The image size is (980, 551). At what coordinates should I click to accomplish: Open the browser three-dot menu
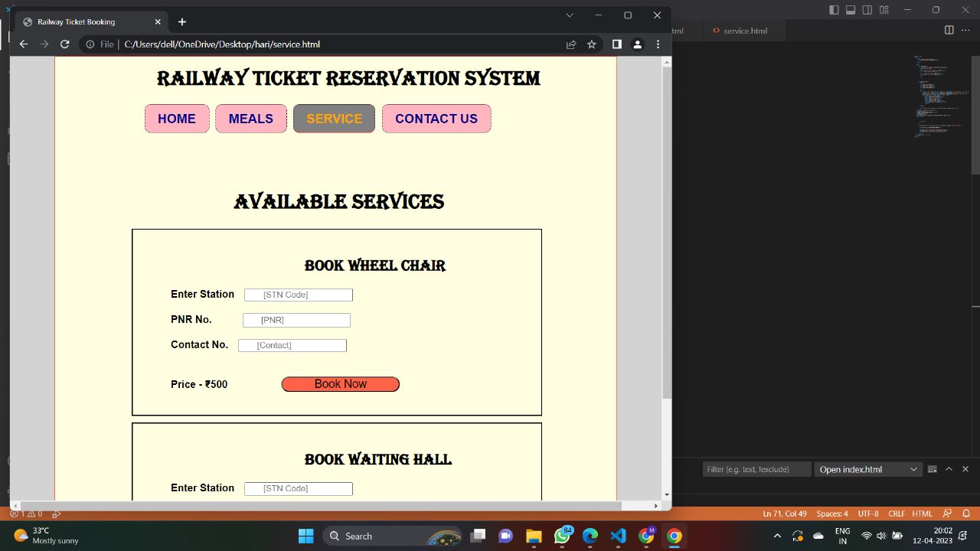pyautogui.click(x=658, y=44)
